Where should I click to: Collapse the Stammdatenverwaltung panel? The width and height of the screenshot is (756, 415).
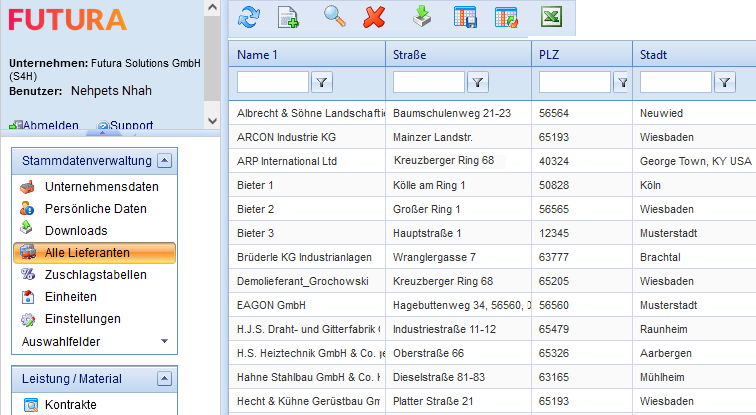point(165,160)
